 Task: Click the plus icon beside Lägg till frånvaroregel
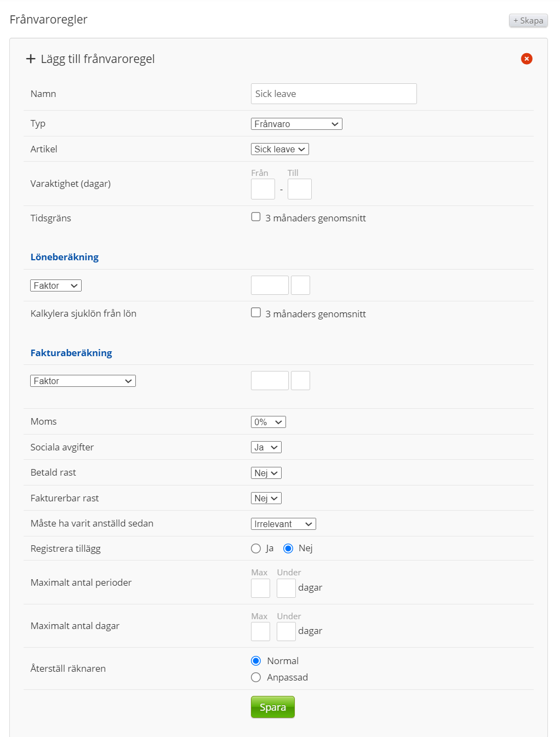31,59
